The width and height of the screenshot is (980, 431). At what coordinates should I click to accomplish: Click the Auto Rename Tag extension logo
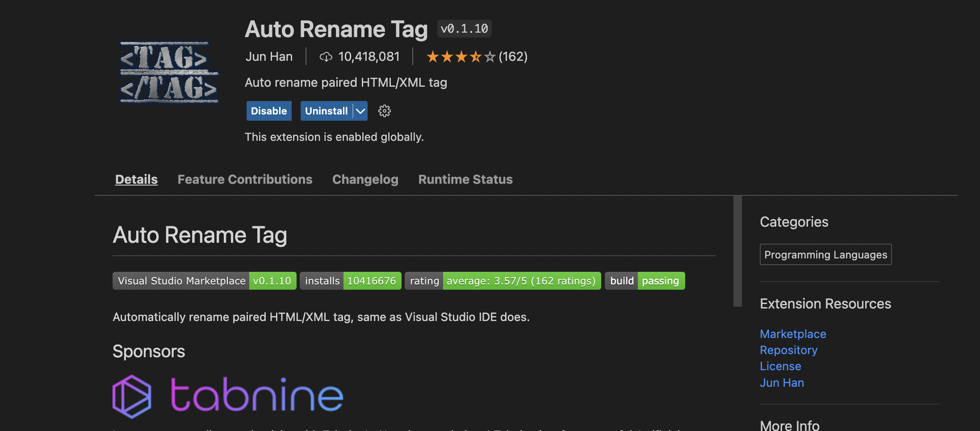click(169, 72)
